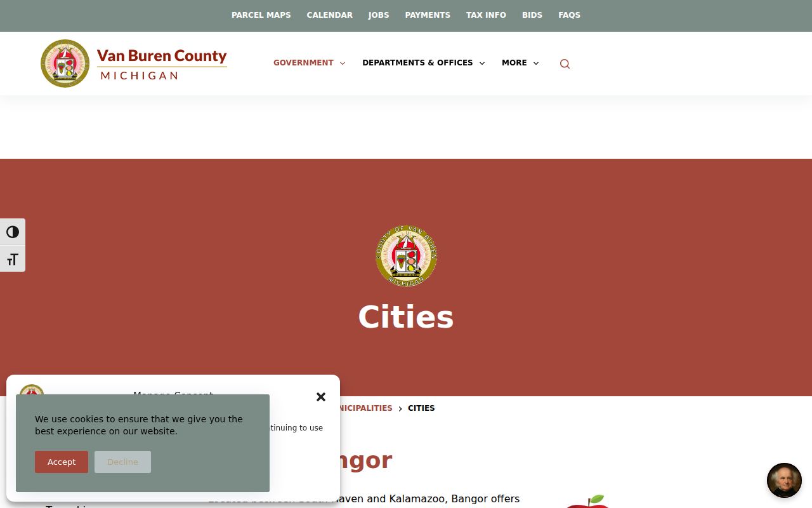Toggle font size accessibility button
812x508 pixels.
click(x=13, y=259)
